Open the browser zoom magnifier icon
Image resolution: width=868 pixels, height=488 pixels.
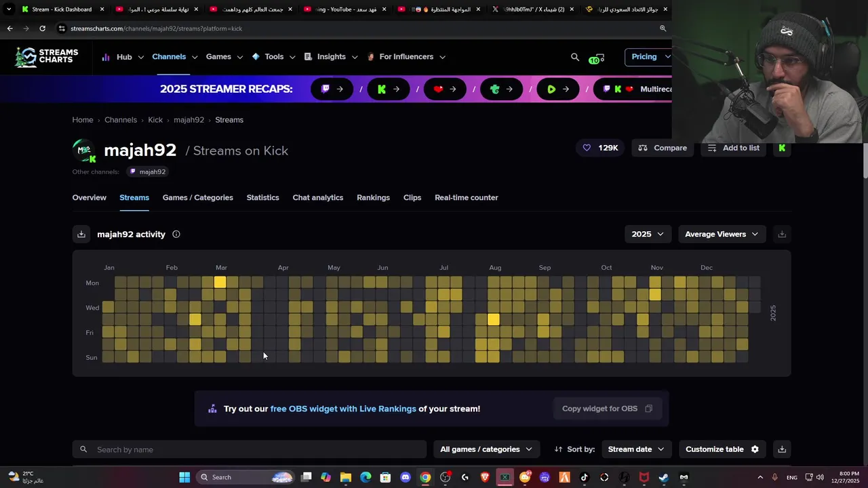663,28
